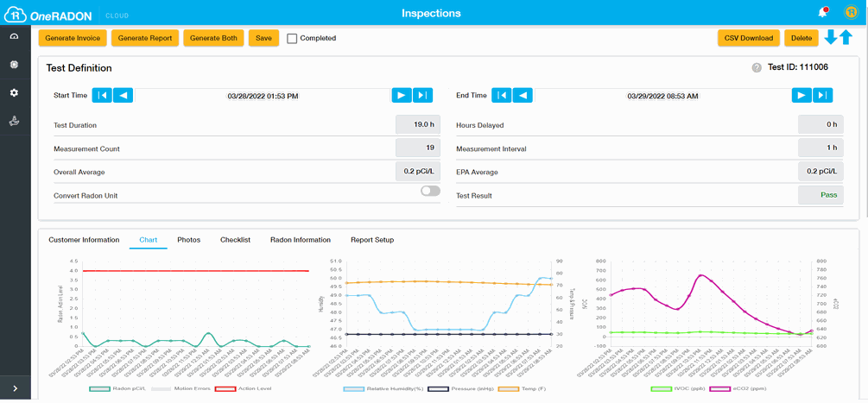Screen dimensions: 868x403
Task: Switch to the Customer Information tab
Action: [x=84, y=240]
